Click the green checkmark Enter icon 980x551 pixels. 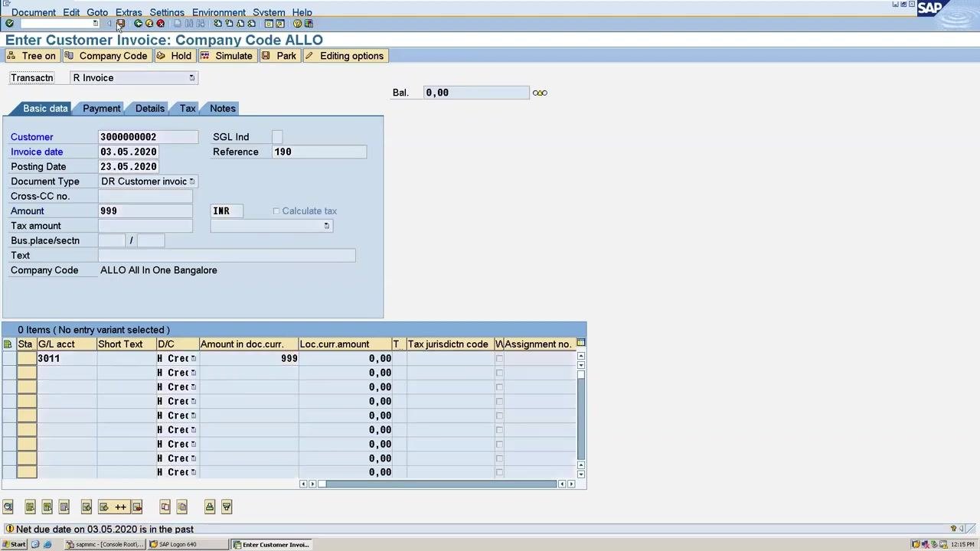tap(9, 24)
